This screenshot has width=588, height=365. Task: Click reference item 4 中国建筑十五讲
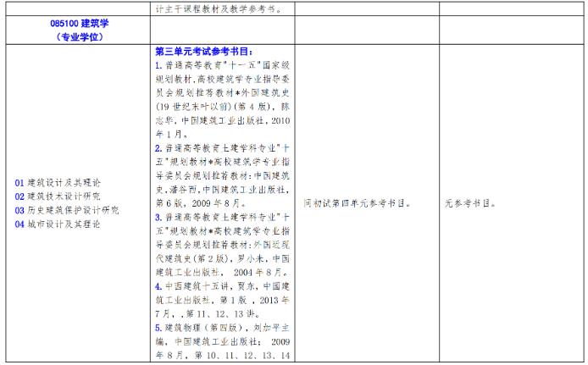click(x=222, y=299)
